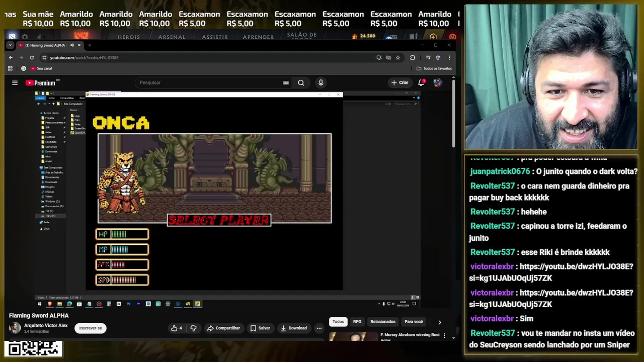This screenshot has width=644, height=362.
Task: Click the YouTube Premium logo
Action: pyautogui.click(x=40, y=83)
